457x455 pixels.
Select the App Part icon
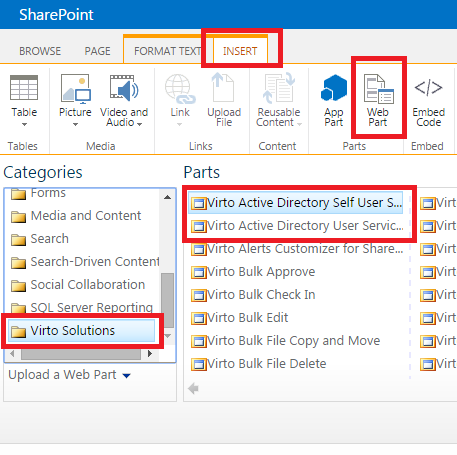[x=334, y=88]
